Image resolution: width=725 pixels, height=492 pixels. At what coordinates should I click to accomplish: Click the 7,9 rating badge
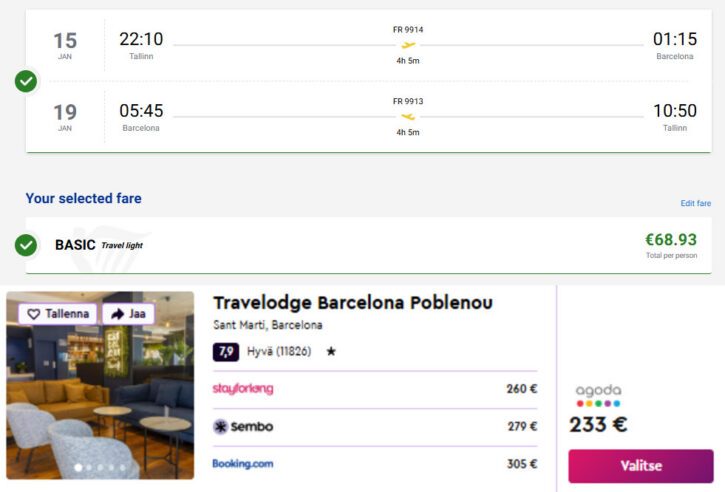pyautogui.click(x=226, y=352)
